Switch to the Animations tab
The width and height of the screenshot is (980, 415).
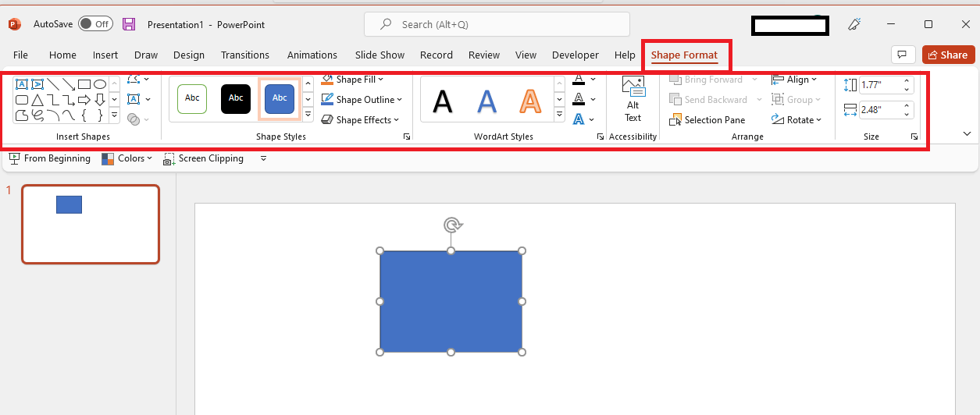tap(312, 55)
